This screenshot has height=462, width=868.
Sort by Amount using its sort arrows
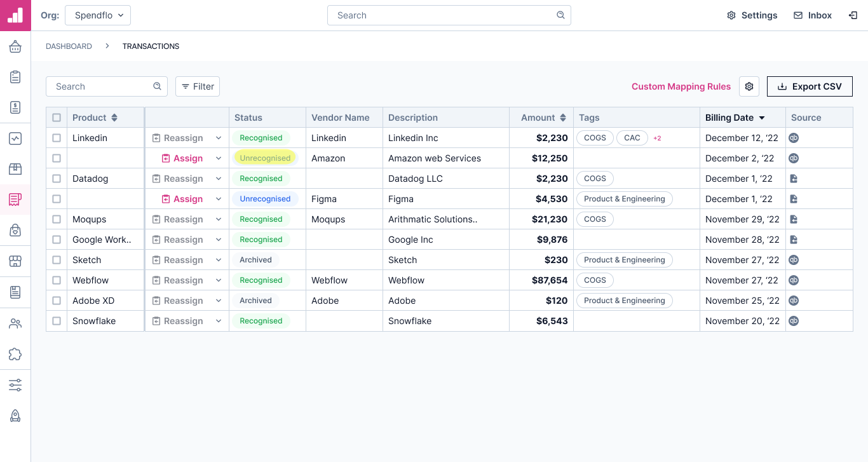562,118
